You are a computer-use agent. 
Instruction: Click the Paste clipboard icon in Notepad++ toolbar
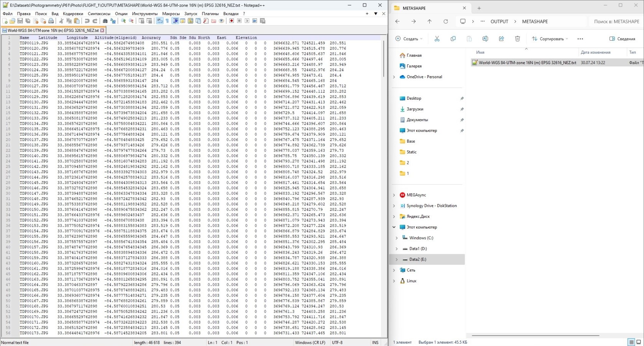pyautogui.click(x=77, y=21)
